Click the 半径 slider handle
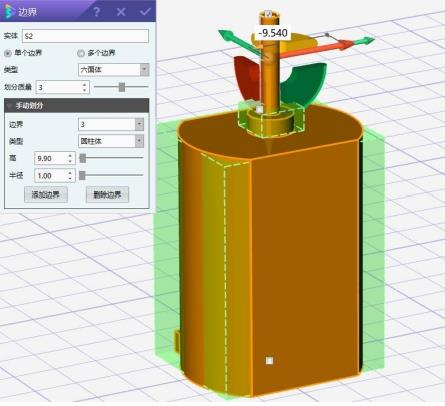445x406 pixels. (x=82, y=175)
